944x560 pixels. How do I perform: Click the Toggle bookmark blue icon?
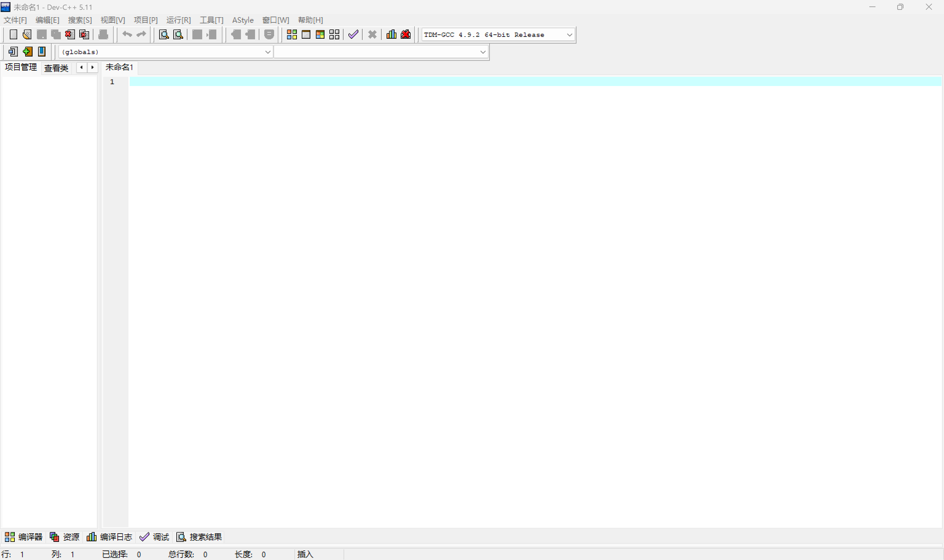tap(42, 52)
